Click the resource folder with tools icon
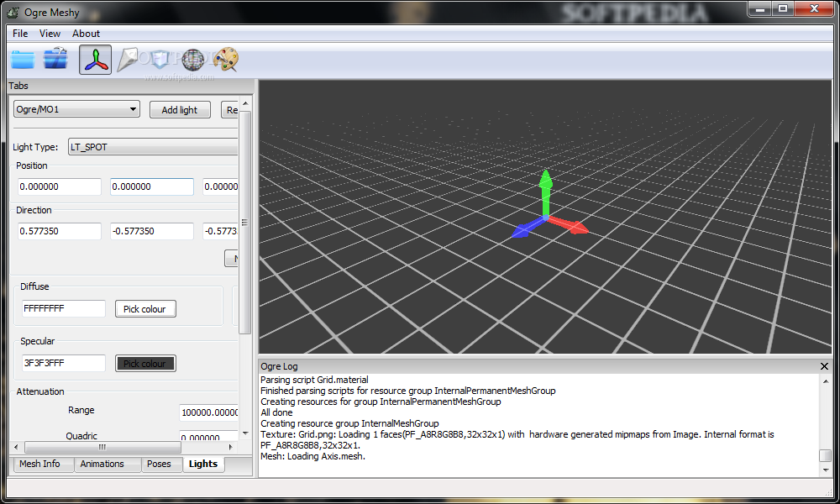The height and width of the screenshot is (504, 840). click(56, 59)
